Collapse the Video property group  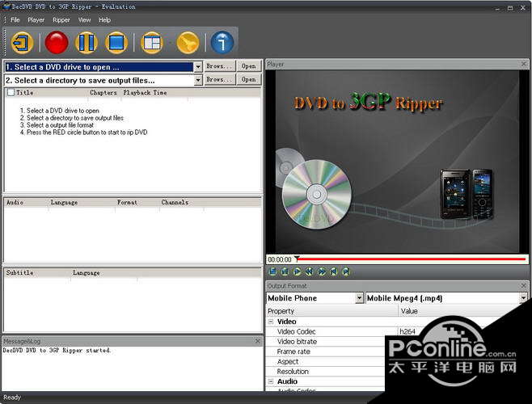pos(271,322)
